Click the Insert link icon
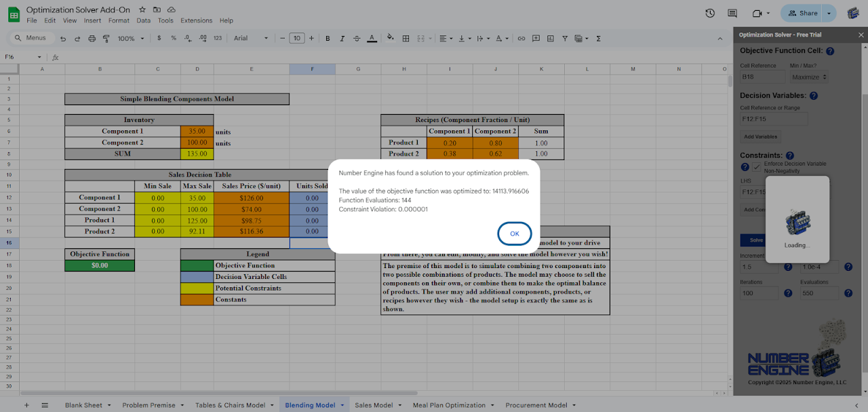868x412 pixels. pos(521,39)
